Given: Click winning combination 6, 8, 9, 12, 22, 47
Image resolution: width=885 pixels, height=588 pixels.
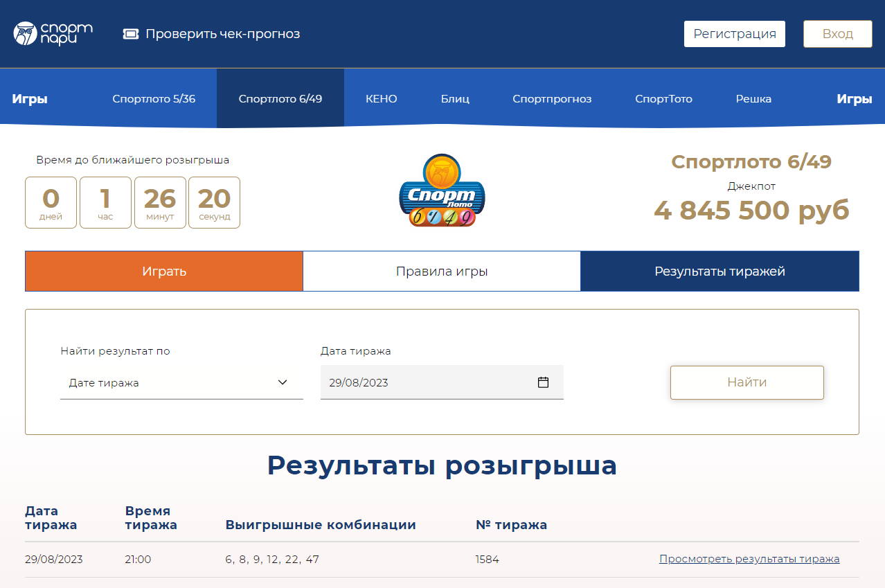Looking at the screenshot, I should 272,560.
